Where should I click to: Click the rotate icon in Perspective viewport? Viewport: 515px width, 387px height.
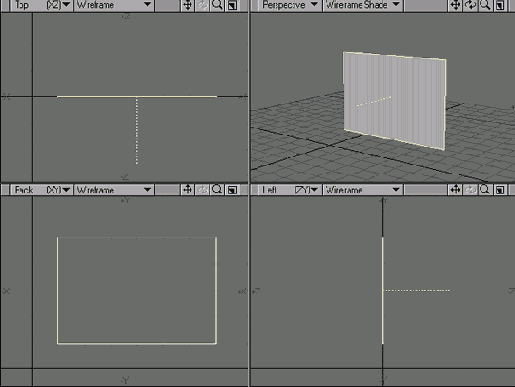[470, 5]
